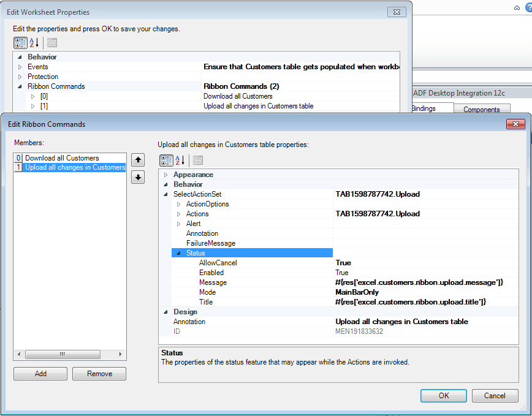
Task: Click members list scroll right arrow
Action: point(121,354)
